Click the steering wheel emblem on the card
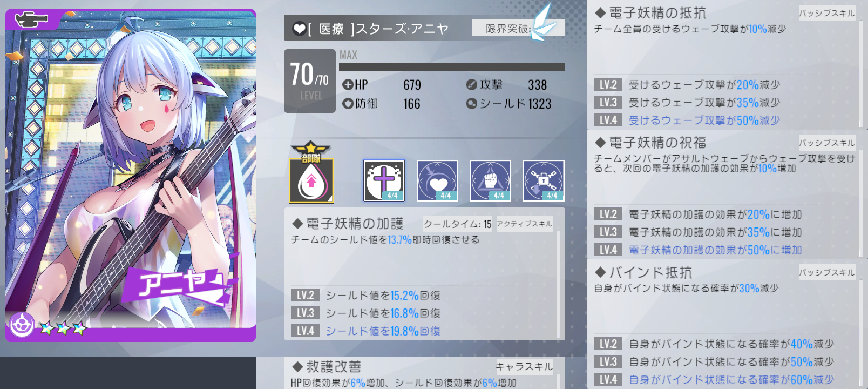The image size is (868, 389). pyautogui.click(x=22, y=325)
